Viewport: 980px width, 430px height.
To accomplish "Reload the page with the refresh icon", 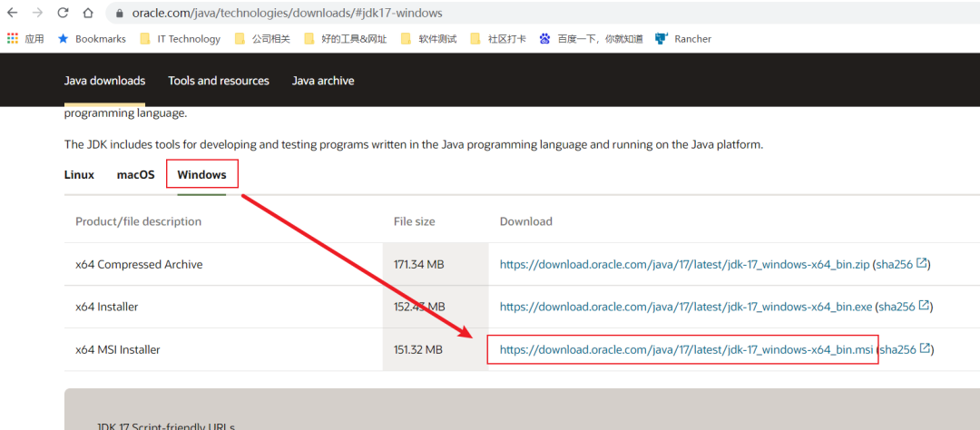I will [63, 13].
